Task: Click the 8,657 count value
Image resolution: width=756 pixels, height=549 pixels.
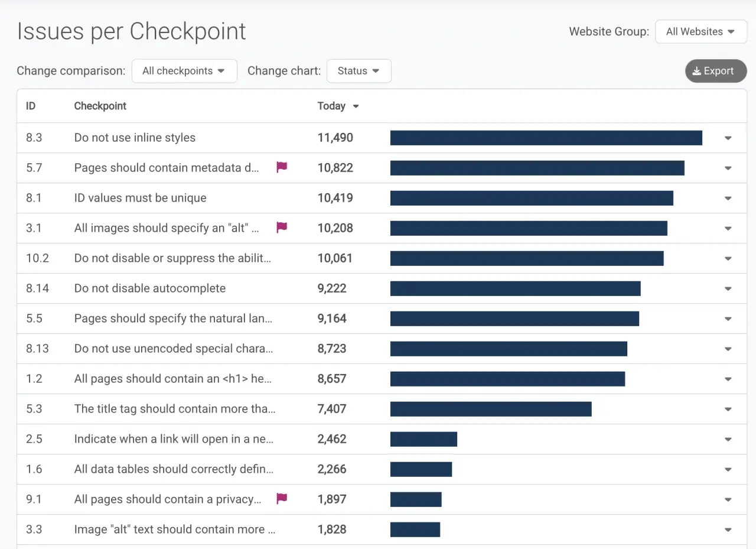Action: (x=332, y=379)
